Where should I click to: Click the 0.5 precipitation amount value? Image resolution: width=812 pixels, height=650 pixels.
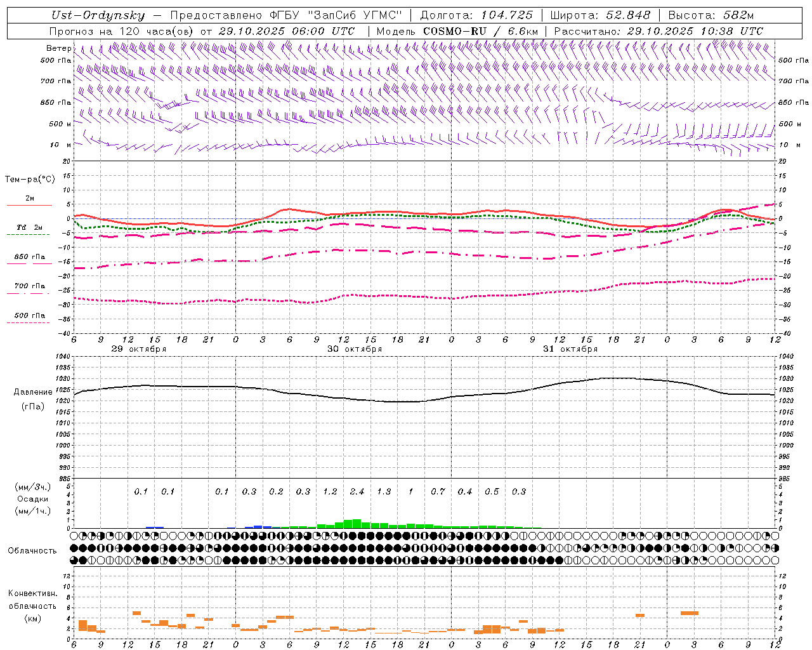coord(492,491)
